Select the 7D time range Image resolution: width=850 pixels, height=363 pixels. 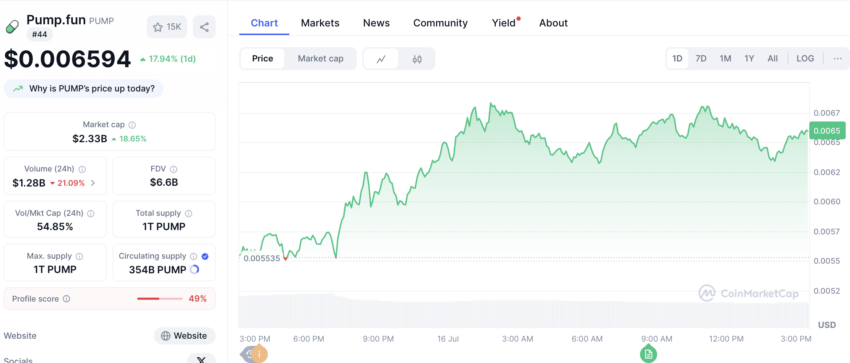(x=701, y=59)
